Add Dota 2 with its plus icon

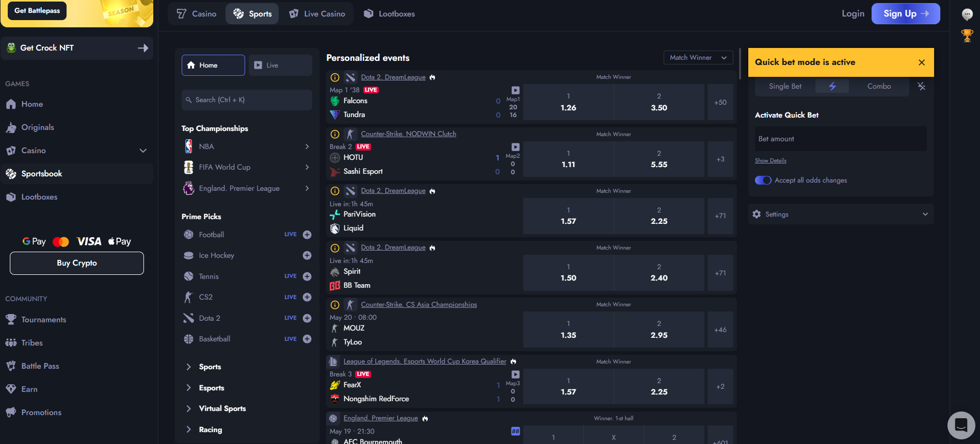coord(307,318)
